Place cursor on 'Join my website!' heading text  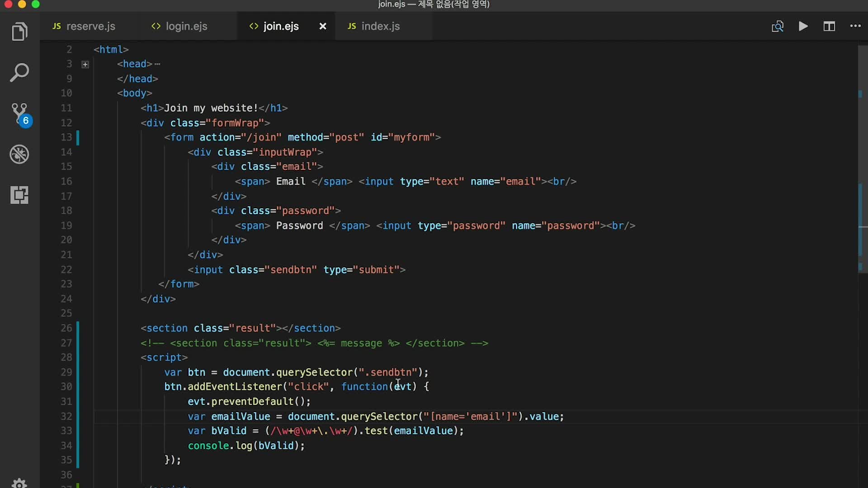pyautogui.click(x=211, y=108)
